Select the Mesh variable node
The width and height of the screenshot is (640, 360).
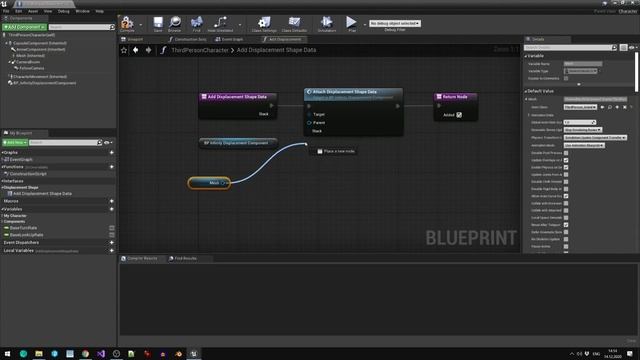point(209,183)
